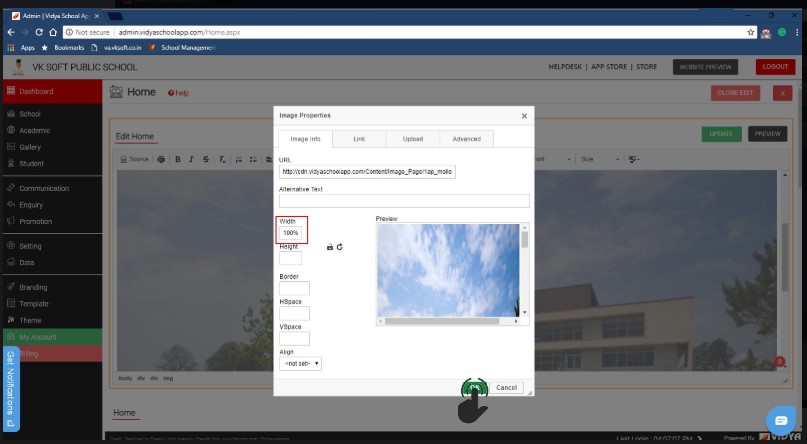Click the WEBSITE PREVIEW button
The image size is (807, 444).
click(705, 67)
